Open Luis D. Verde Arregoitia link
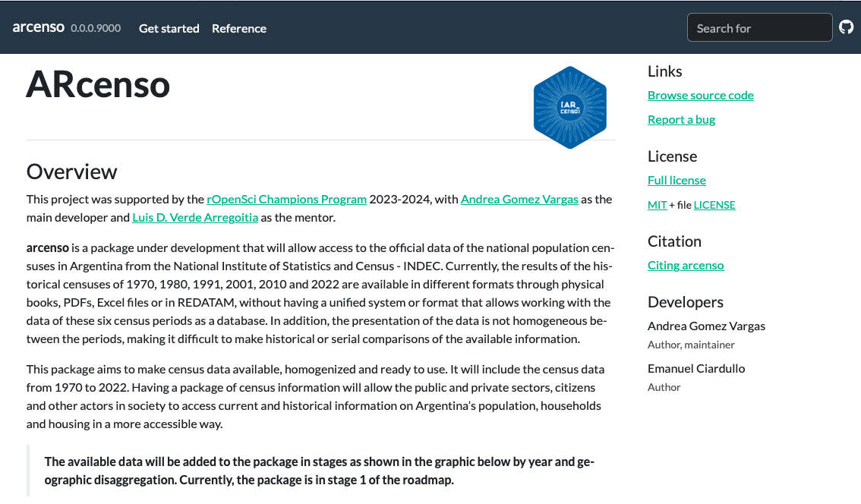The height and width of the screenshot is (504, 861). point(195,217)
